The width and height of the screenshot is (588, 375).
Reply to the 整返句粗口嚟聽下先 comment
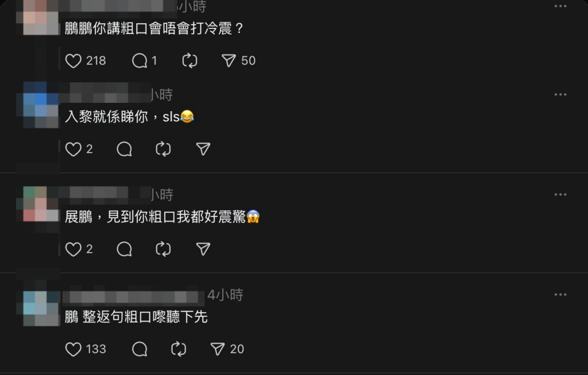coord(140,349)
